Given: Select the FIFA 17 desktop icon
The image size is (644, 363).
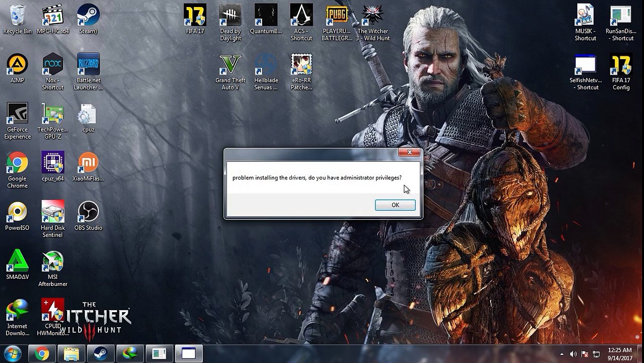Looking at the screenshot, I should pyautogui.click(x=195, y=20).
